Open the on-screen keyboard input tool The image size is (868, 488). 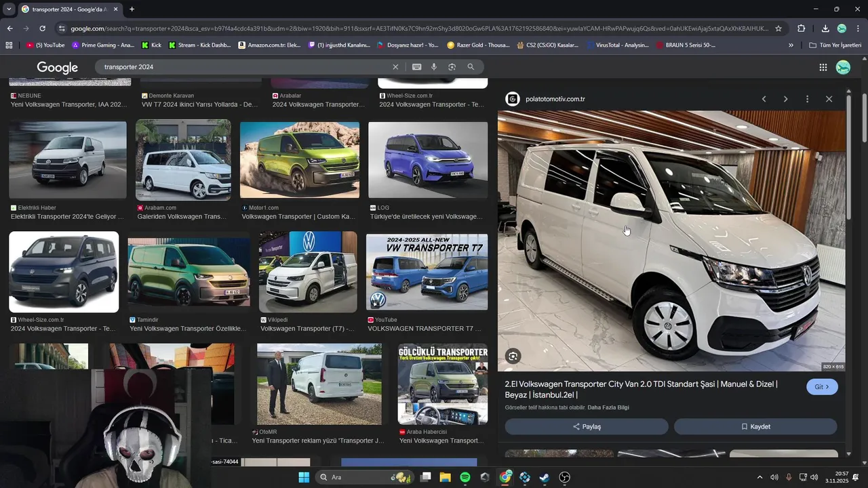pos(416,67)
